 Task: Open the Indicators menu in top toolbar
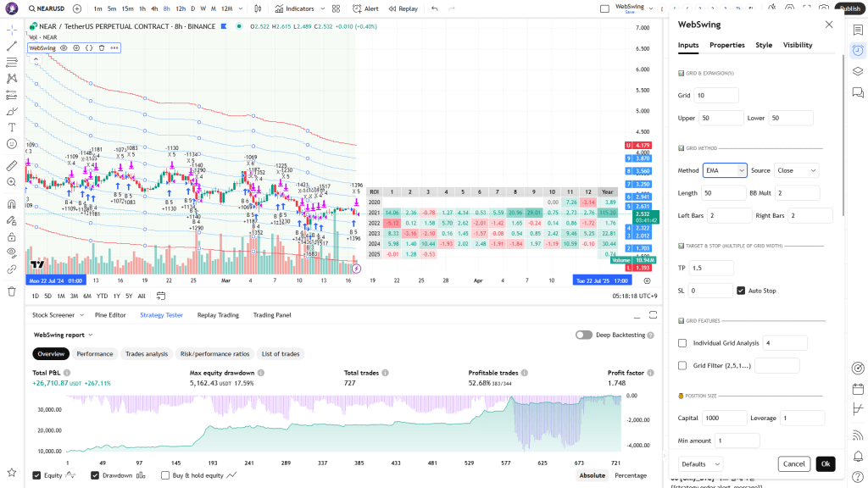[295, 8]
